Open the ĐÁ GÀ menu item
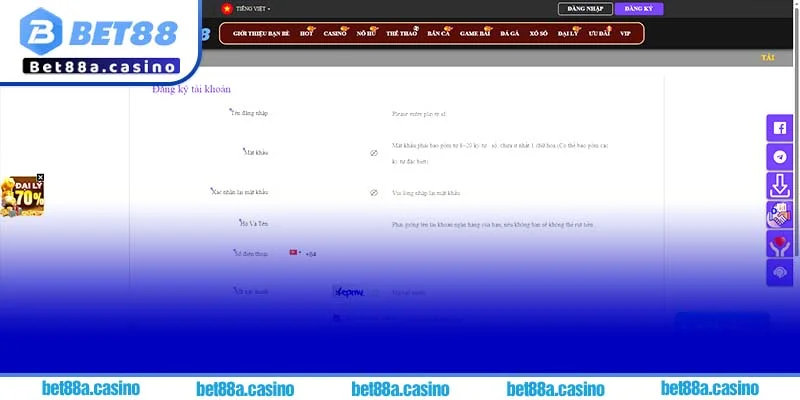The width and height of the screenshot is (800, 400). 510,34
